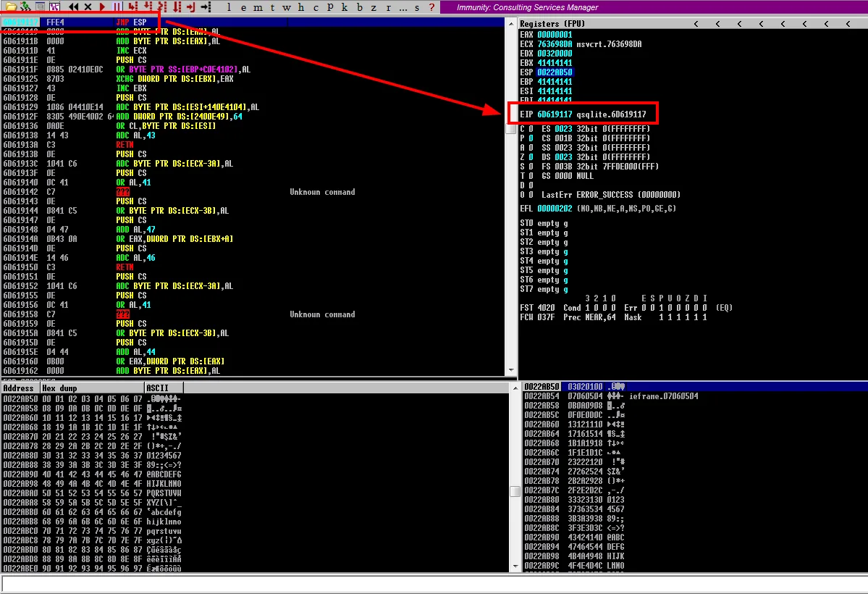Viewport: 868px width, 594px height.
Task: Click the black Go to address arrow icon
Action: coord(206,7)
